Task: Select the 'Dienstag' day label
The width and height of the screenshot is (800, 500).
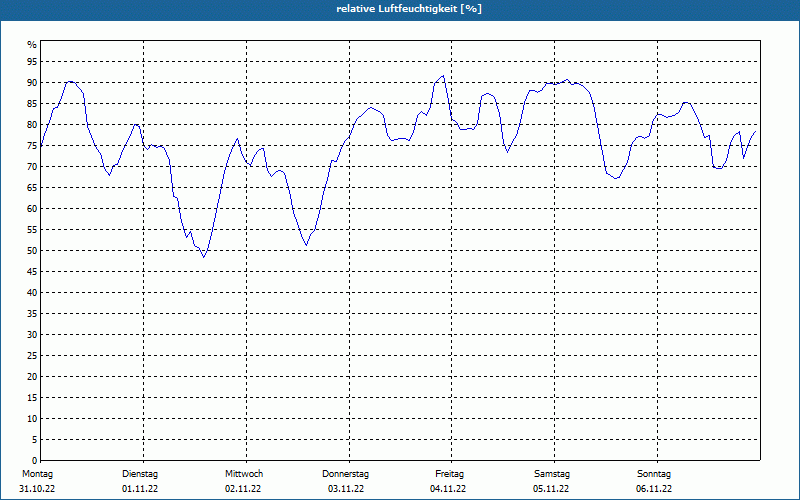Action: pyautogui.click(x=140, y=474)
